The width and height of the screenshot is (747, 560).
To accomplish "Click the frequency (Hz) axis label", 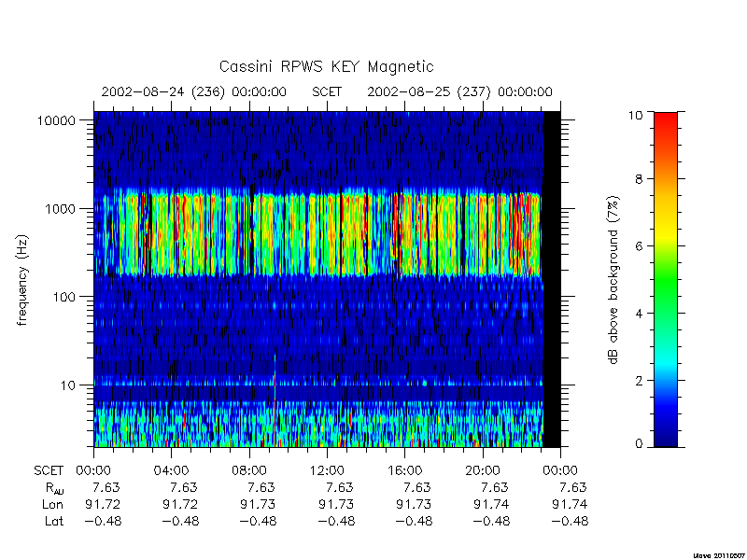I will click(21, 280).
